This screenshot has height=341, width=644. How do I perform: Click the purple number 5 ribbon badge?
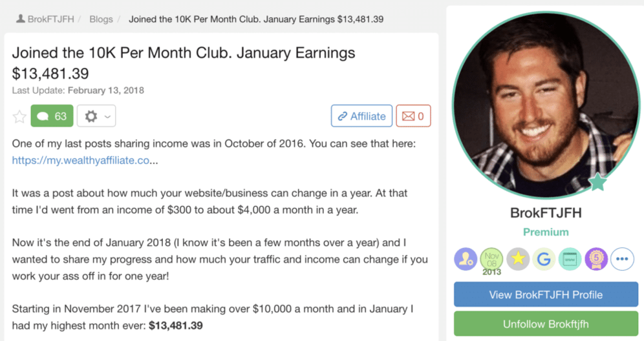click(596, 259)
